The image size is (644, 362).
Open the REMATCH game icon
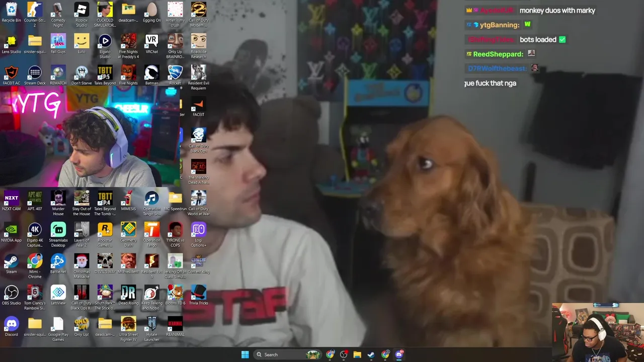click(x=58, y=75)
